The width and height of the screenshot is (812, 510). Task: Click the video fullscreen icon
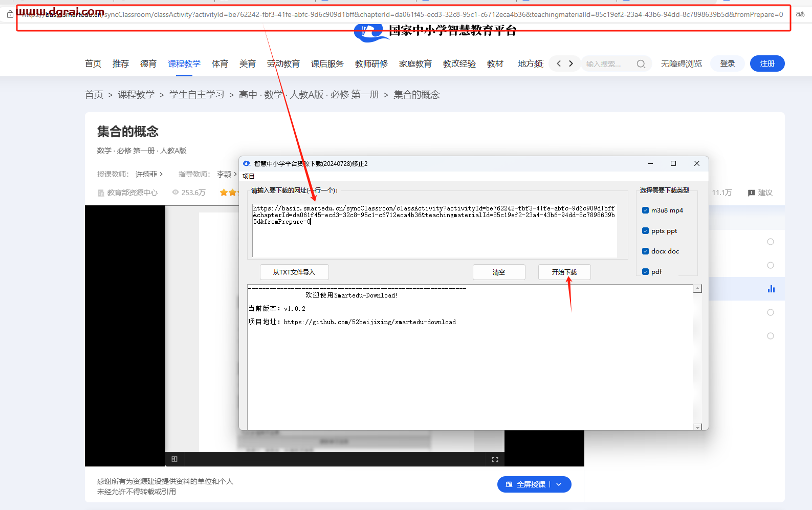point(495,459)
